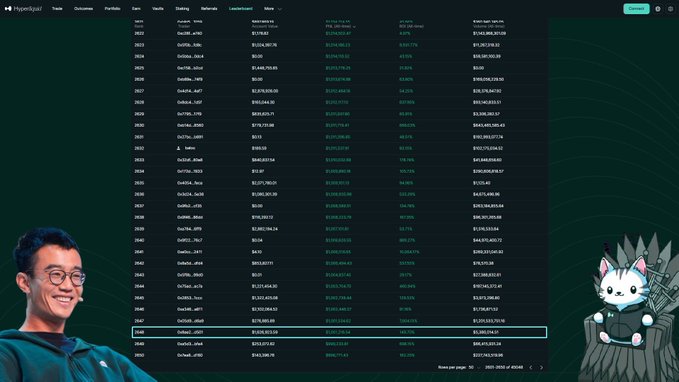The height and width of the screenshot is (382, 679).
Task: Click rank number 2633
Action: (139, 160)
